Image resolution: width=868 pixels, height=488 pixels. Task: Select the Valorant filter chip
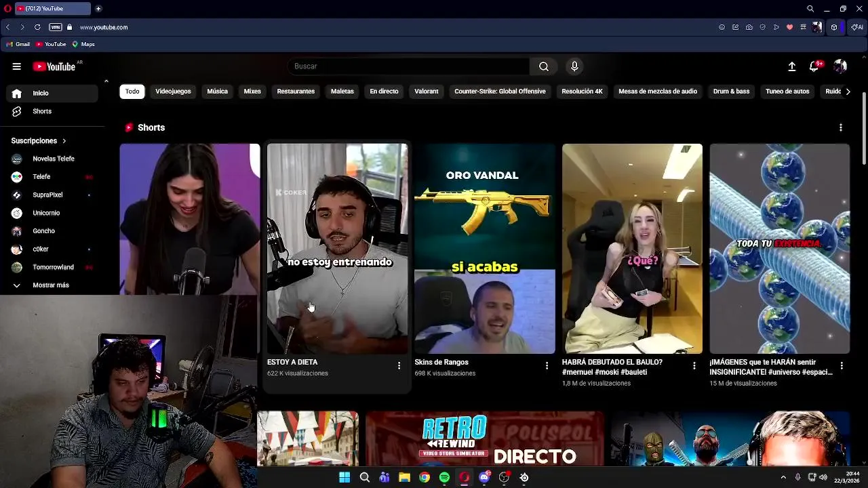coord(427,91)
